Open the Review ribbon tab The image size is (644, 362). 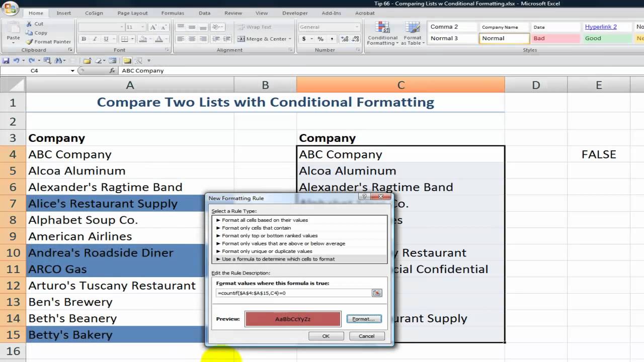pos(233,13)
